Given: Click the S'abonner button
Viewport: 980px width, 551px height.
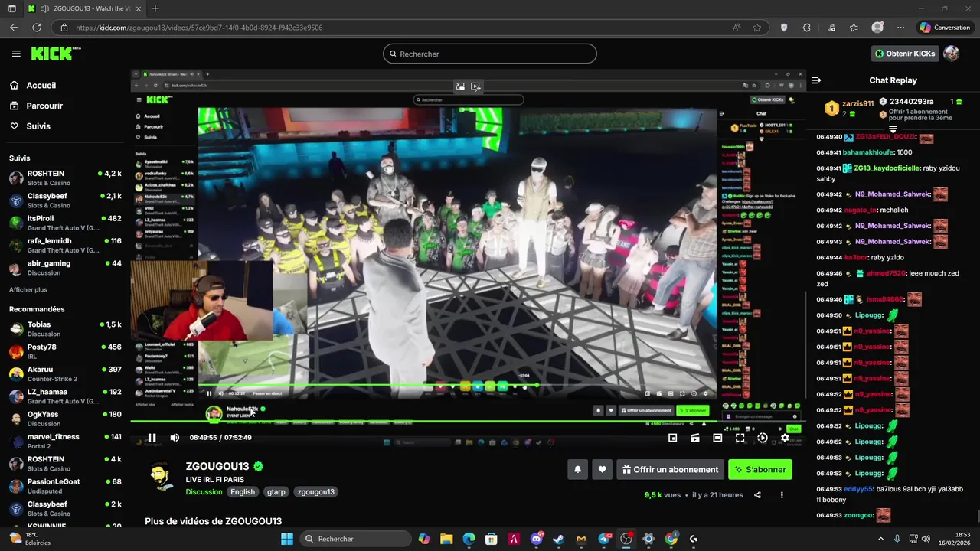Looking at the screenshot, I should (x=760, y=470).
